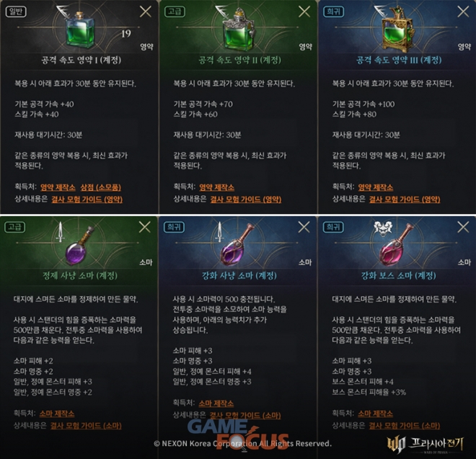Open 결사 모험 가이드 (소마) in 강화 보스 소마 card
476x459 pixels.
point(405,426)
